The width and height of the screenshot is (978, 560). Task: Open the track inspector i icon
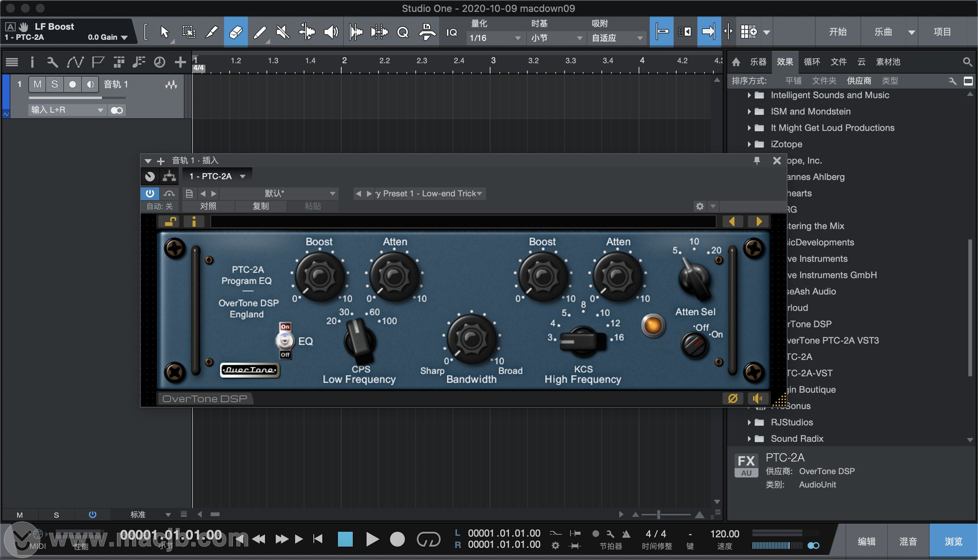pyautogui.click(x=32, y=62)
